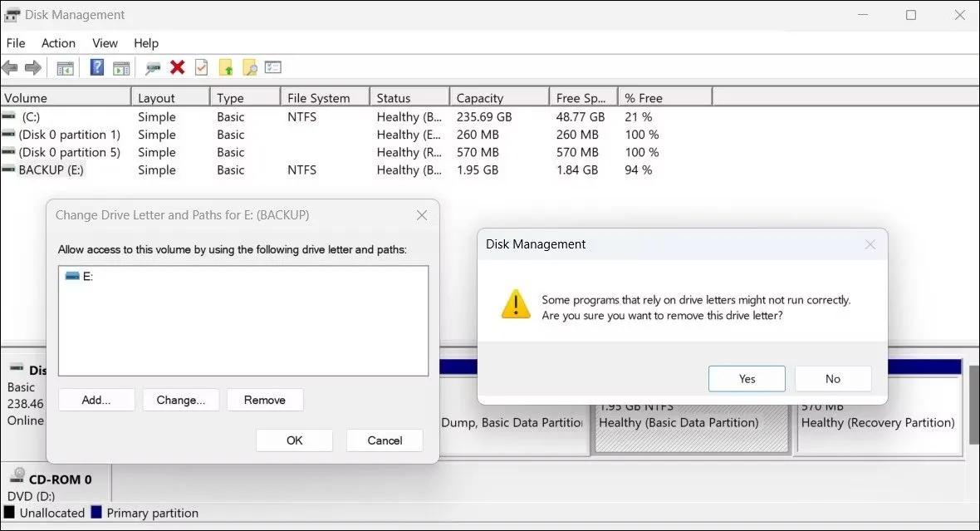
Task: Click the magnifier folder toolbar icon
Action: [x=249, y=68]
